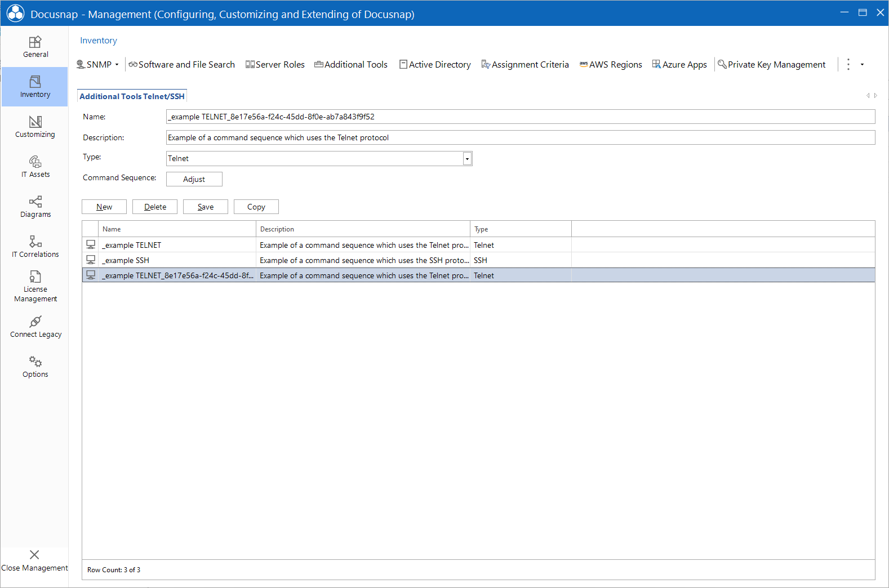Click into the Name input field
This screenshot has width=889, height=588.
(x=521, y=117)
